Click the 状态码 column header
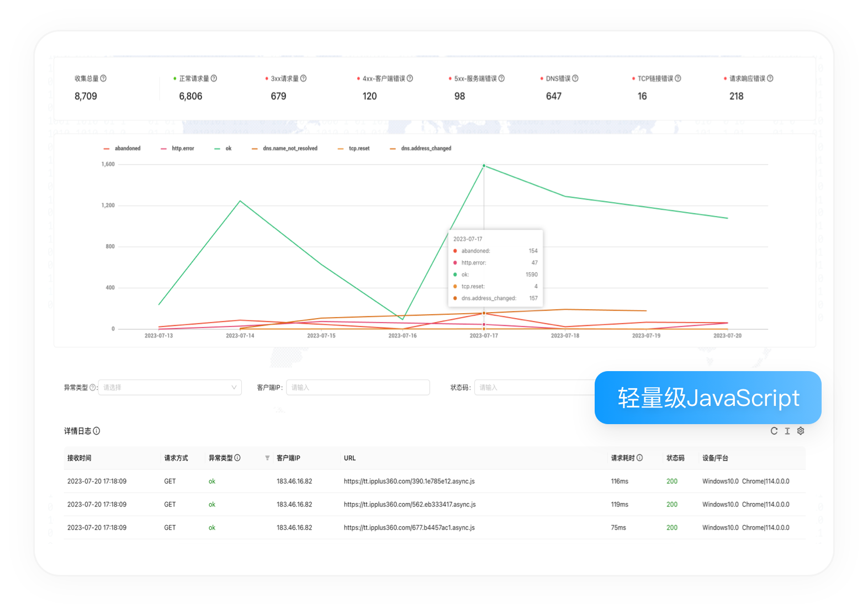This screenshot has width=868, height=613. [x=675, y=458]
